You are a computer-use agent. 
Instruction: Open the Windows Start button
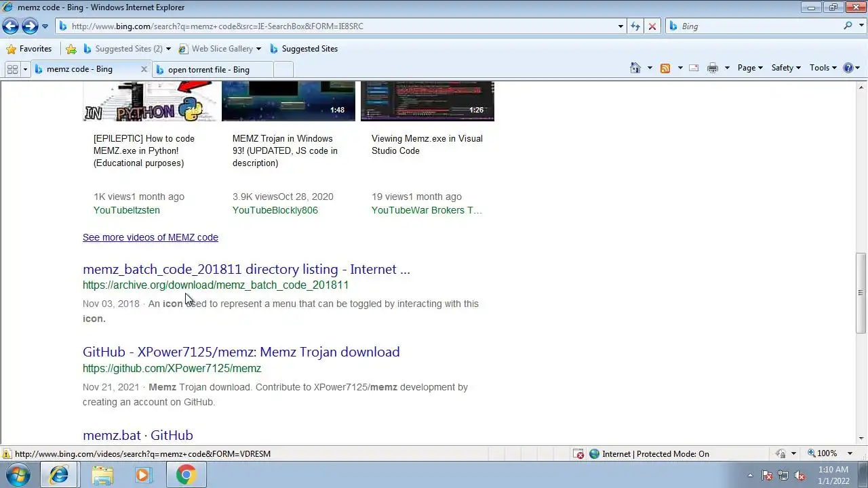[x=18, y=475]
